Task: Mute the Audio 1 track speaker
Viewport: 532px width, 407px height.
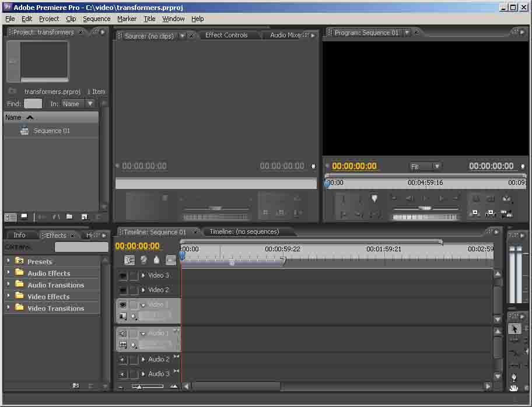Action: coord(123,334)
